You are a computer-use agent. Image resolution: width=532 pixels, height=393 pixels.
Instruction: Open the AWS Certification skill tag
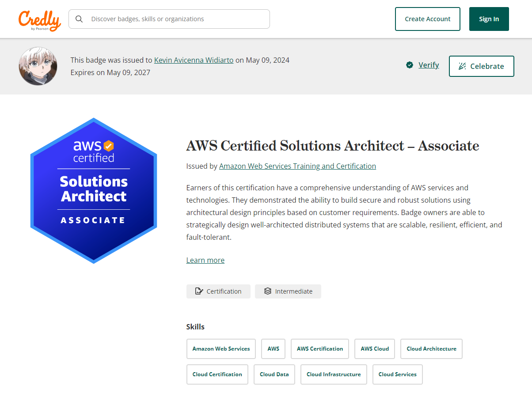(320, 349)
